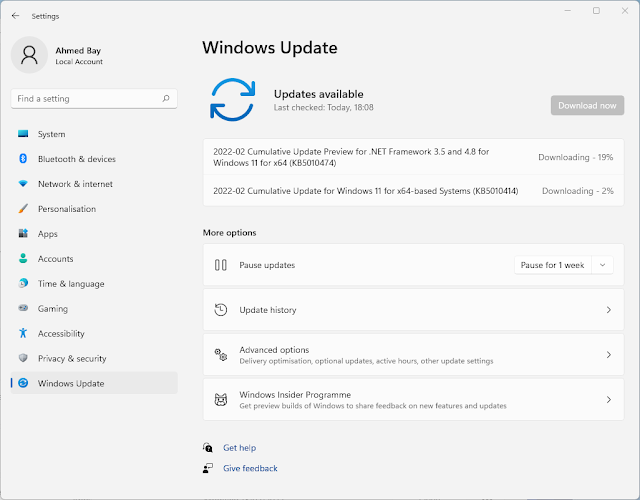Click the Updates available heading

pos(319,94)
